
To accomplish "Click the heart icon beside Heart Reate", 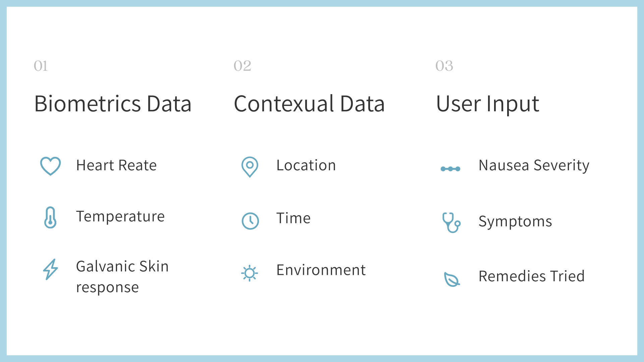I will (x=50, y=166).
